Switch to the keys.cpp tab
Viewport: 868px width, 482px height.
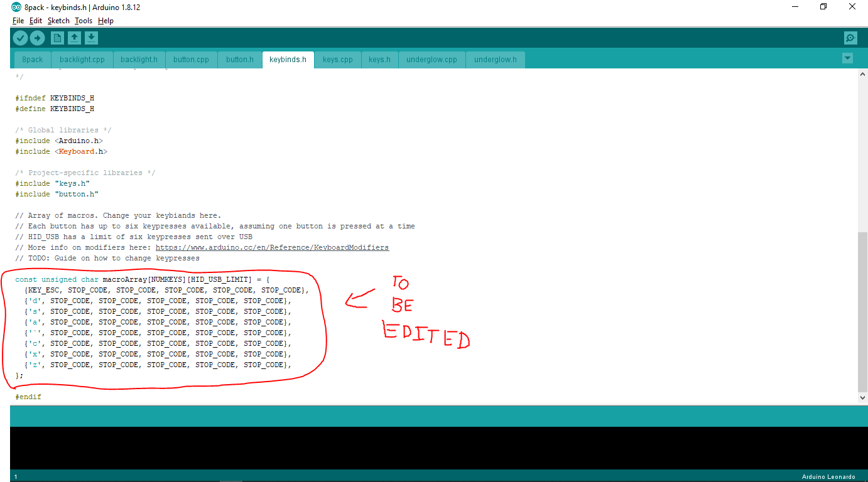(338, 60)
